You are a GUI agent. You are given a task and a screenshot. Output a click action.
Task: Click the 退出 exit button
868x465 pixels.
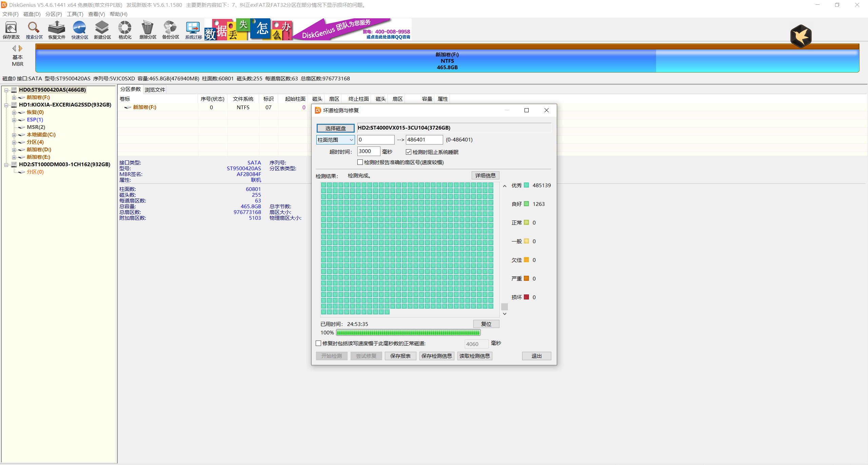point(536,356)
